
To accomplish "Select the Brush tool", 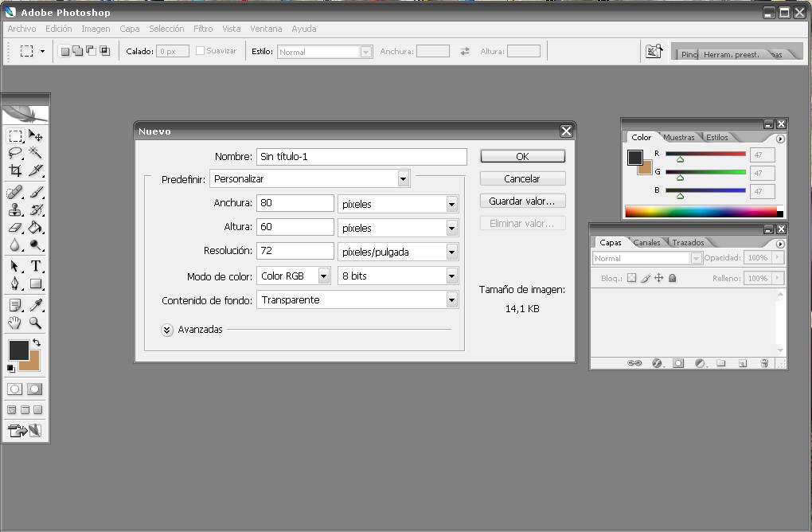I will pos(35,193).
